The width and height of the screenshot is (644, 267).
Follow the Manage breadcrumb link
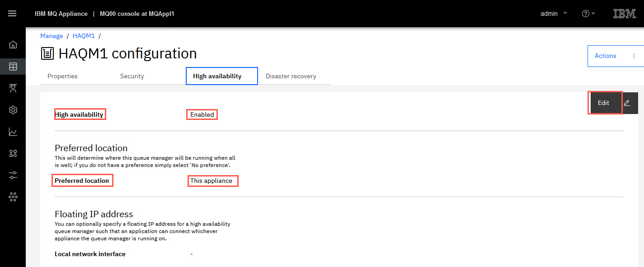click(52, 36)
